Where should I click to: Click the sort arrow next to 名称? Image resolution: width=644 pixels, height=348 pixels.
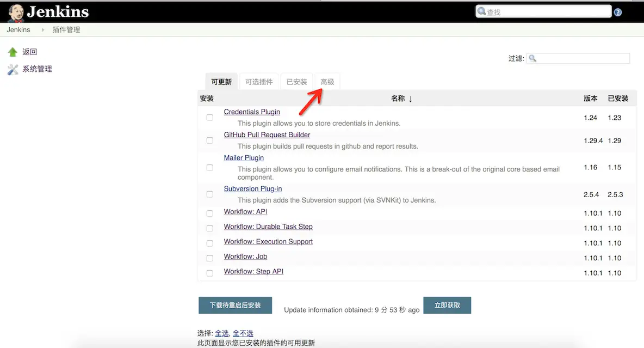(x=410, y=99)
